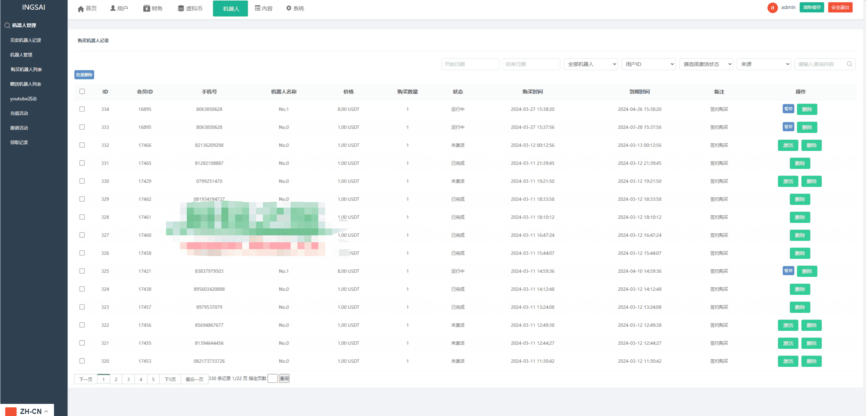Click the virtual currency coins icon
This screenshot has width=868, height=416.
click(181, 8)
